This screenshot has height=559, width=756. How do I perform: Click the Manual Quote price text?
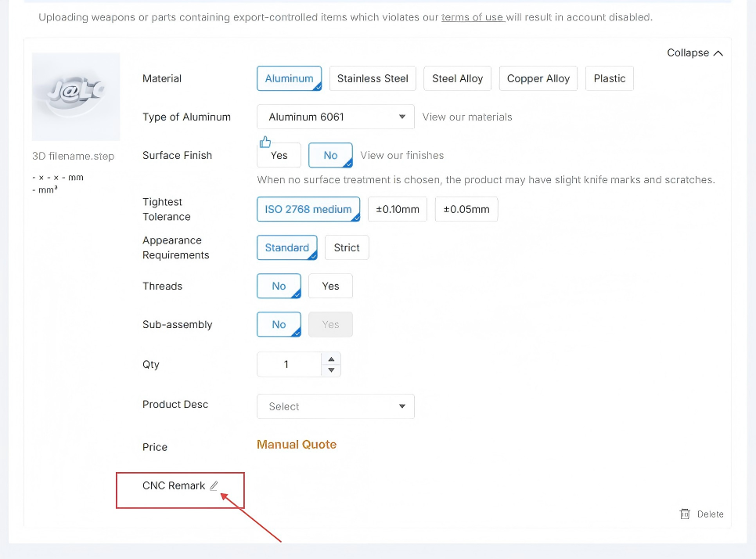pyautogui.click(x=297, y=444)
